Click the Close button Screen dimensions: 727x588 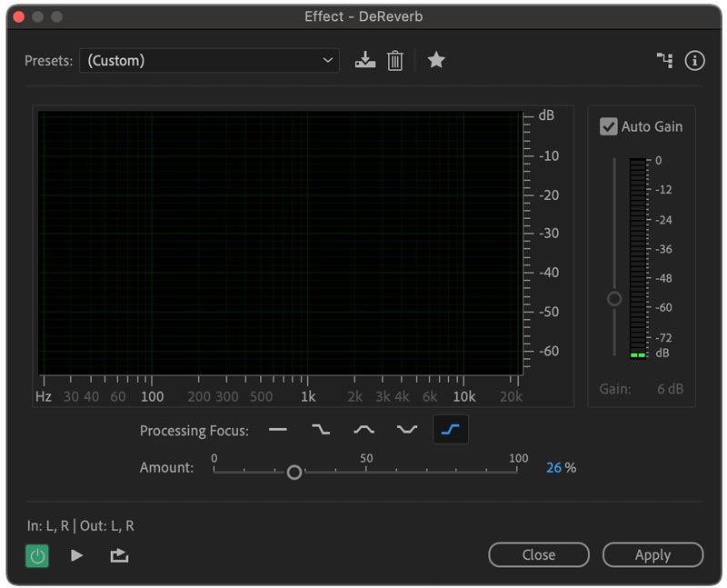pyautogui.click(x=539, y=554)
